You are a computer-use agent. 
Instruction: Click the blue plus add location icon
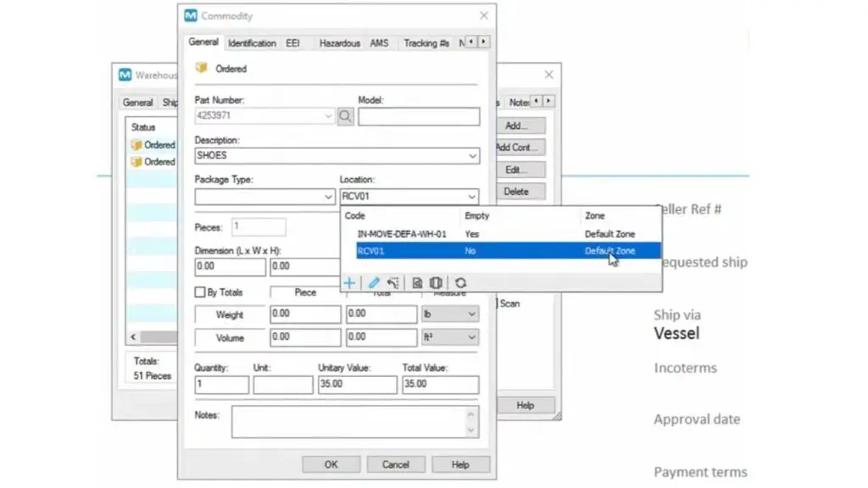[349, 282]
